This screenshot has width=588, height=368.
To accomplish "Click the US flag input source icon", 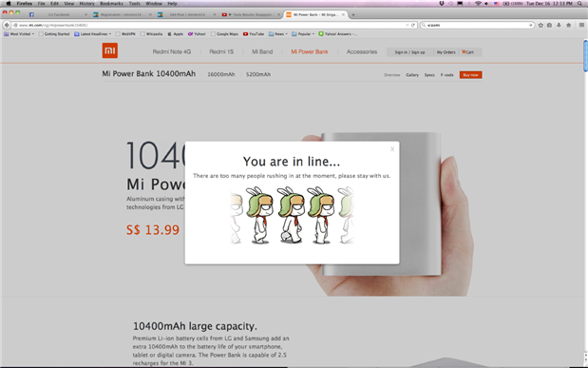I will click(x=497, y=4).
